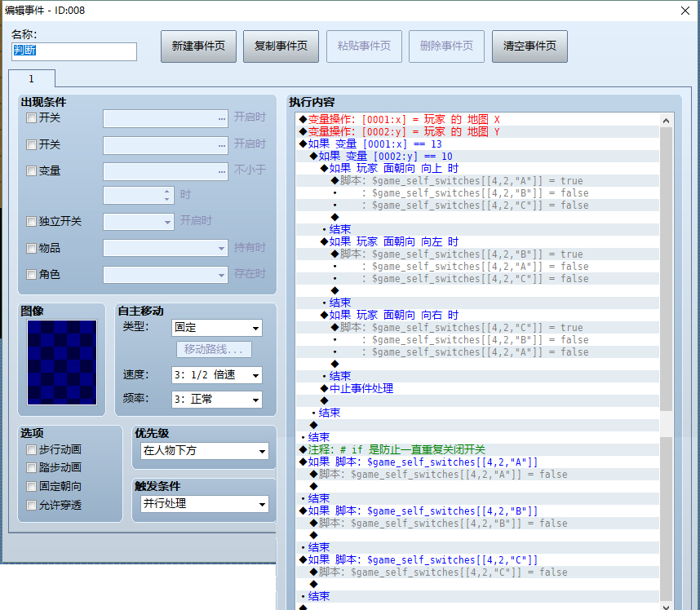Expand the 触发条件 dropdown showing 并行处理

point(205,504)
